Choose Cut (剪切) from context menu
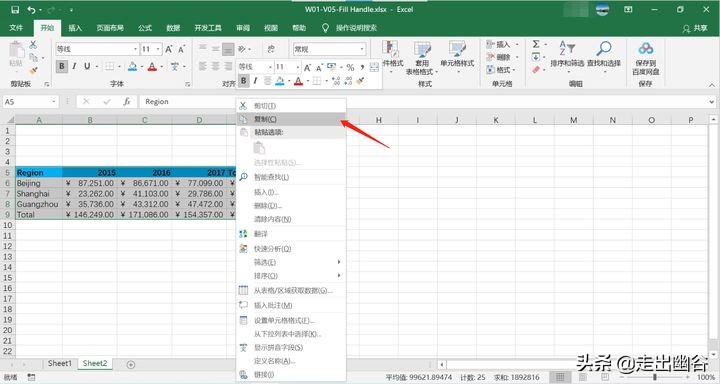This screenshot has height=384, width=720. click(291, 106)
